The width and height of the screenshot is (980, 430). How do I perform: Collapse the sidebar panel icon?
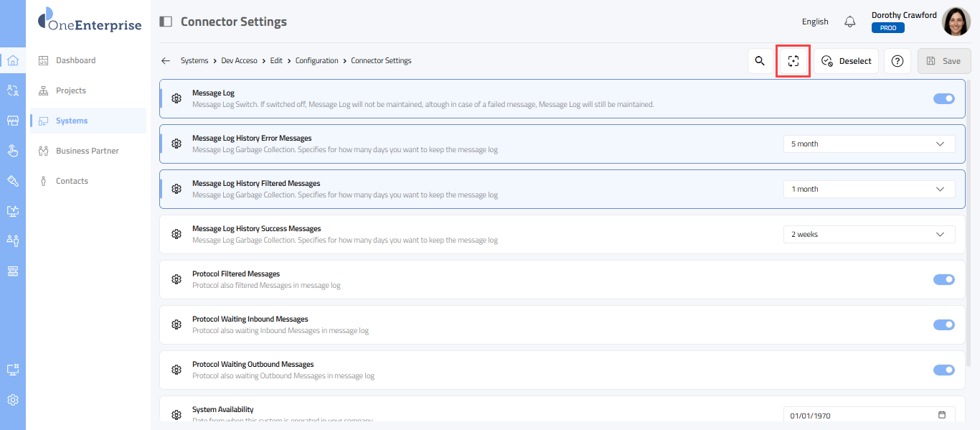[x=166, y=22]
